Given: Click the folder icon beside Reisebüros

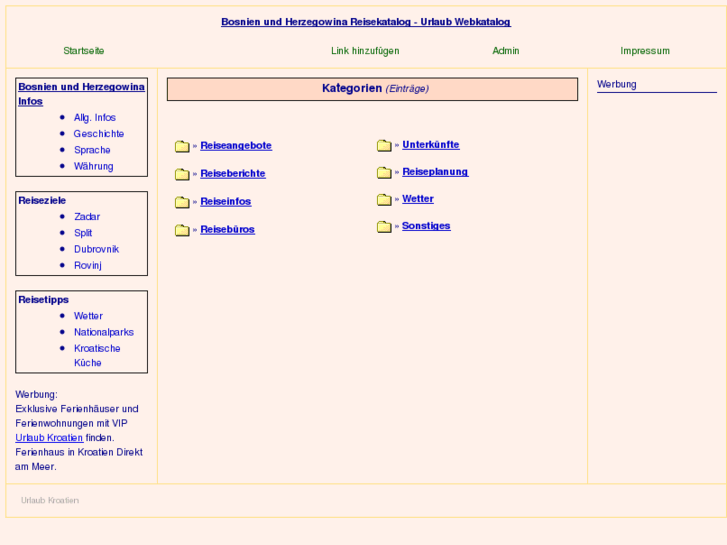Looking at the screenshot, I should pyautogui.click(x=182, y=230).
